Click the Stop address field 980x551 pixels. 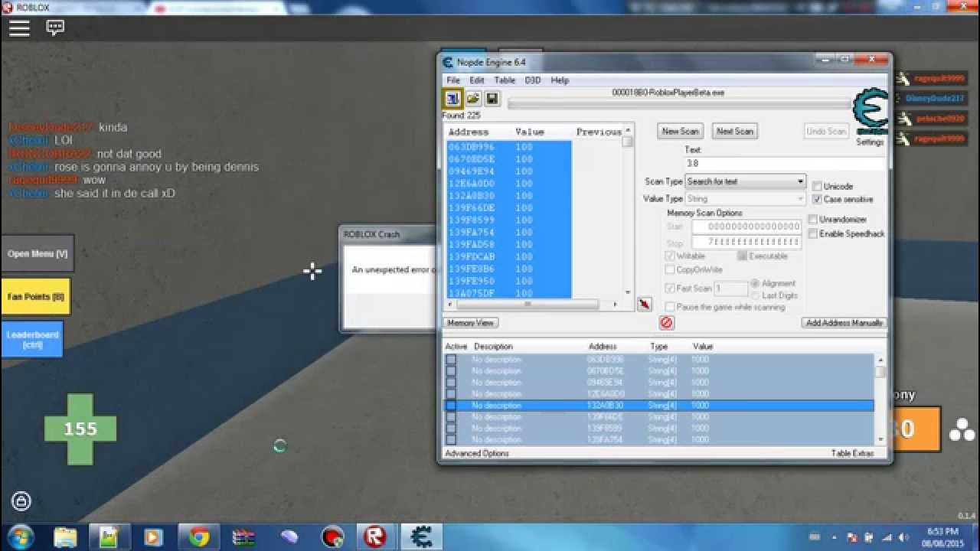pyautogui.click(x=746, y=242)
